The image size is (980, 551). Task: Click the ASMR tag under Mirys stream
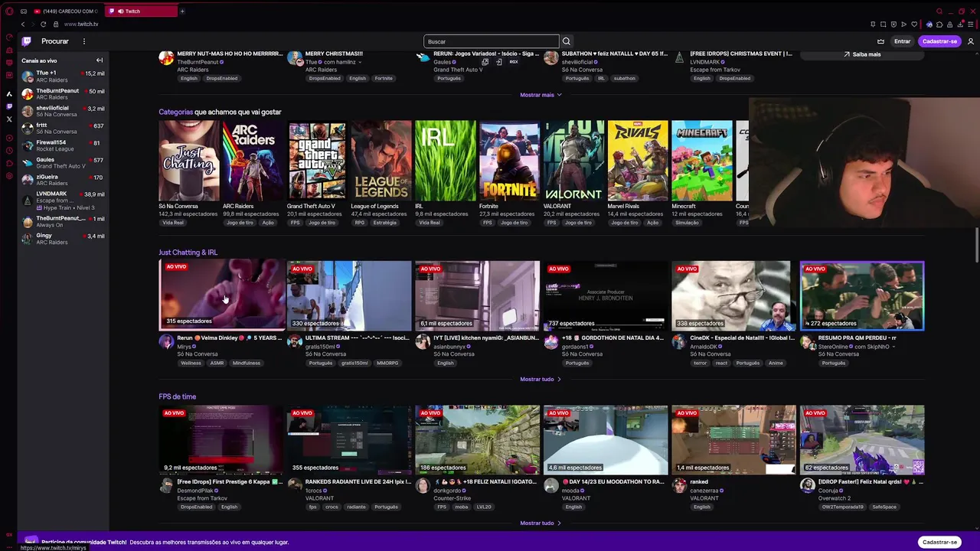point(217,363)
